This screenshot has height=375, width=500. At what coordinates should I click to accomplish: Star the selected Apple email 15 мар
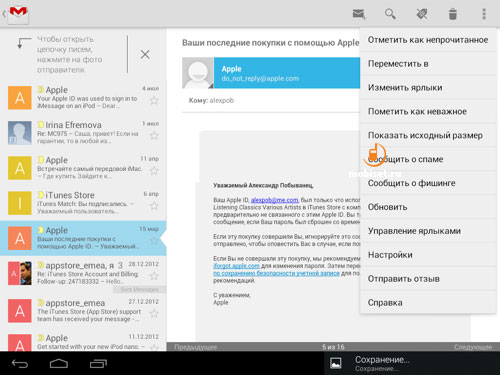pos(154,241)
